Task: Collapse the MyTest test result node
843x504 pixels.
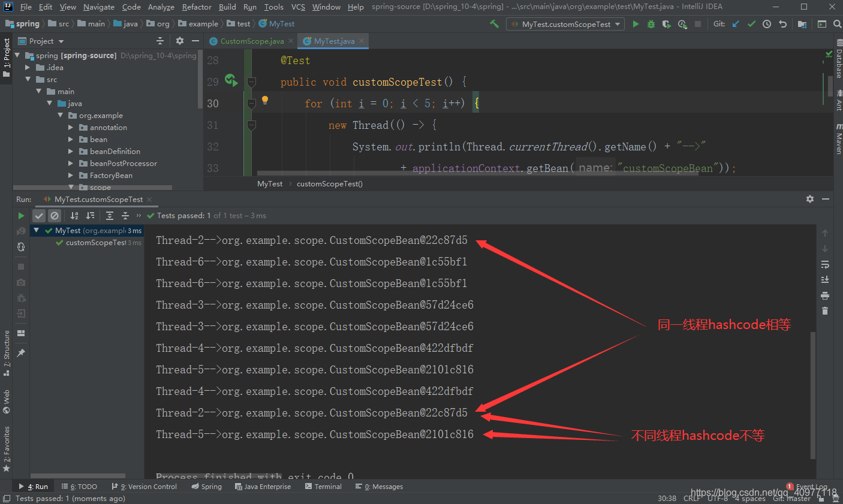Action: point(37,230)
